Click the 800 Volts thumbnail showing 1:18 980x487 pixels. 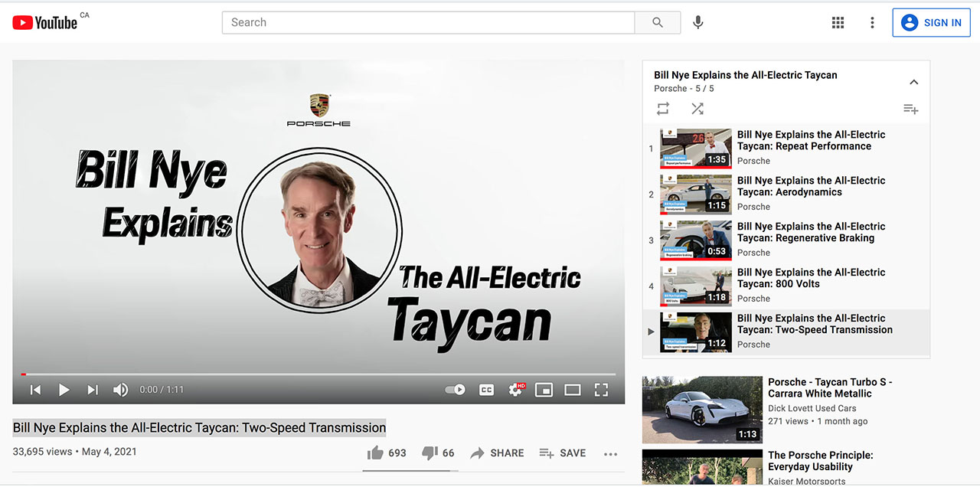pos(696,286)
